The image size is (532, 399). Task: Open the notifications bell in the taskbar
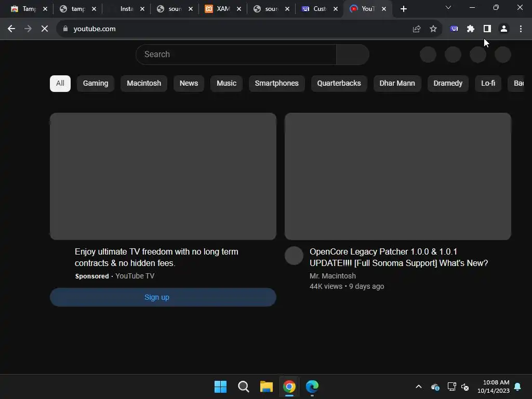[518, 387]
